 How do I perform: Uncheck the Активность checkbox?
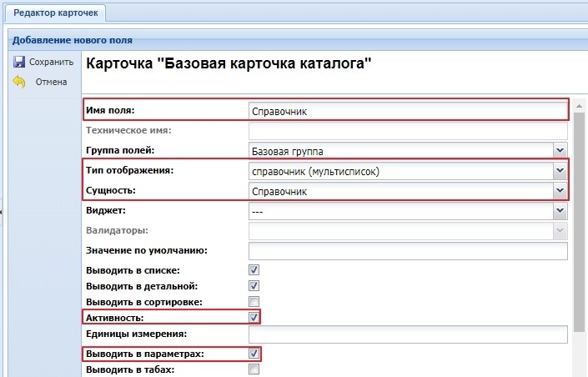[x=254, y=318]
